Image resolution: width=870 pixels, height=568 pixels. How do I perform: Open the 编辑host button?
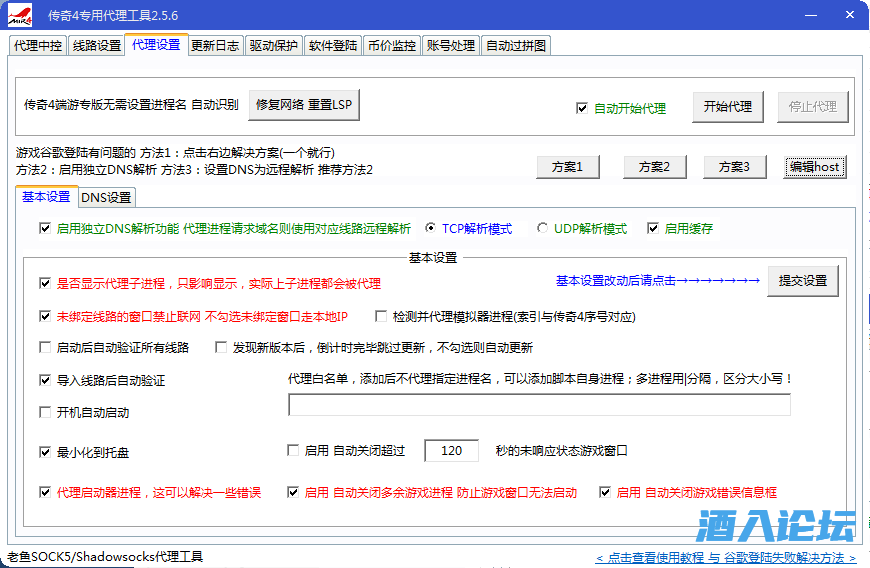pos(814,167)
